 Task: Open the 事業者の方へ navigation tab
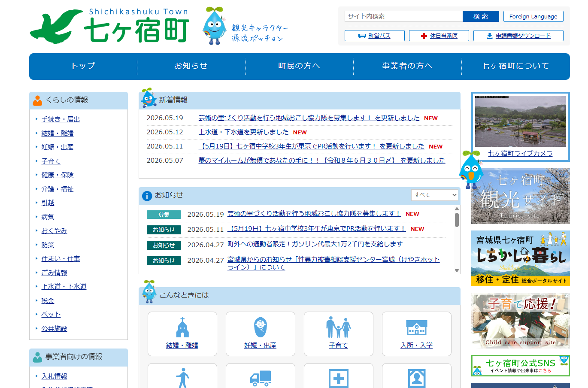pos(407,66)
